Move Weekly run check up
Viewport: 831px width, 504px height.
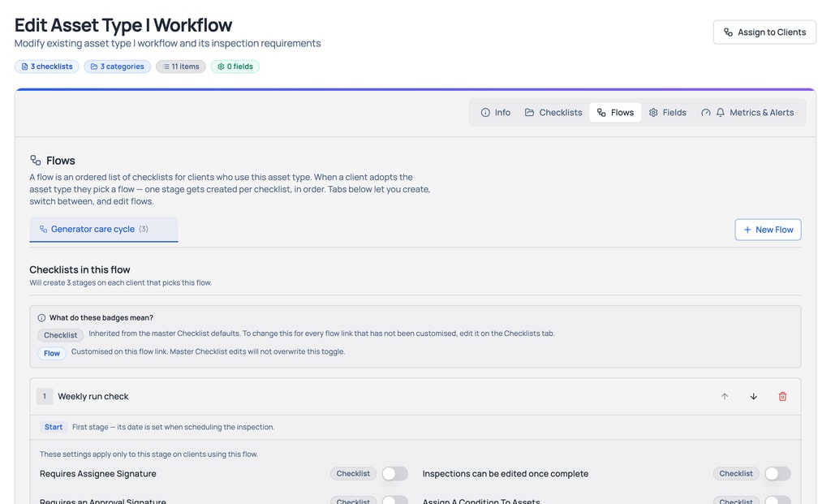(x=725, y=396)
